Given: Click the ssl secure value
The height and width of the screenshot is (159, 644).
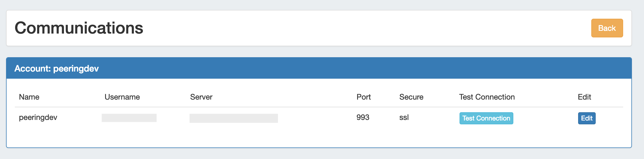Looking at the screenshot, I should click(x=404, y=117).
